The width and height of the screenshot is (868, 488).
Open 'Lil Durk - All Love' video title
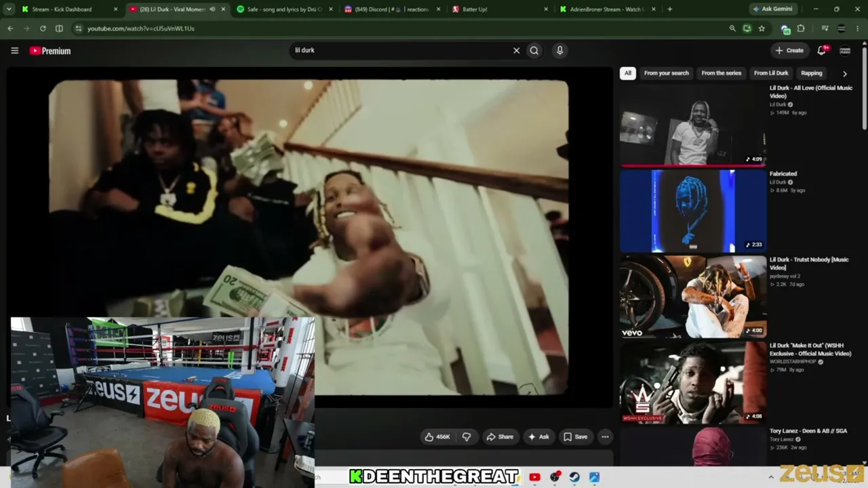tap(811, 91)
